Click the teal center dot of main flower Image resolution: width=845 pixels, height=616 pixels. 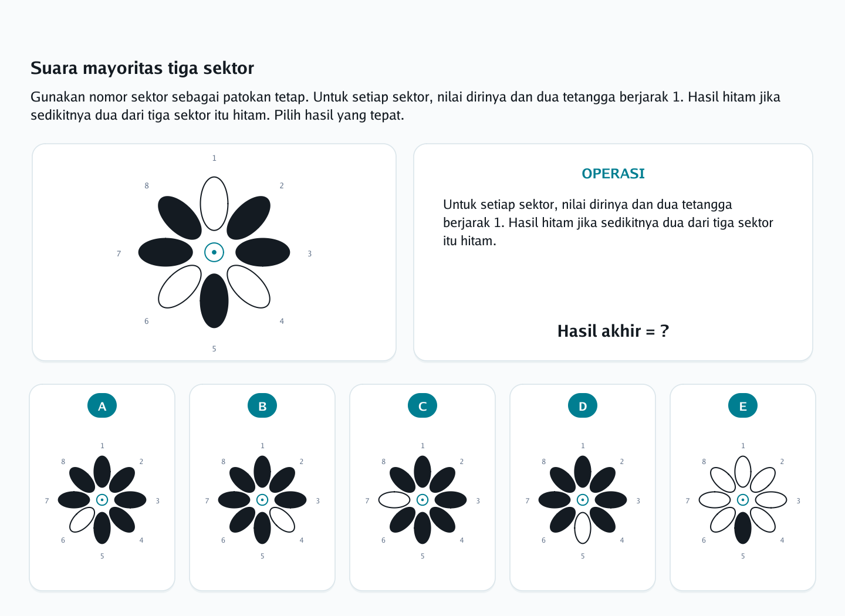coord(214,252)
